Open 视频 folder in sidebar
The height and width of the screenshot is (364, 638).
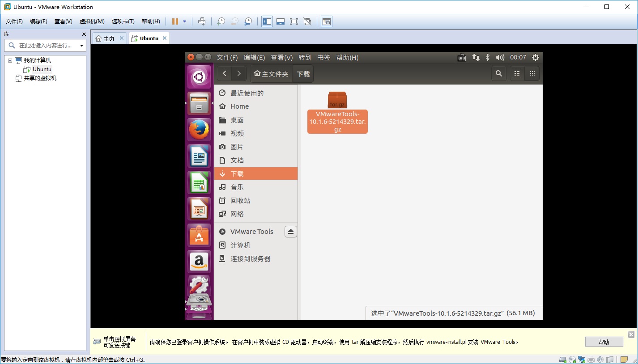[x=256, y=133]
